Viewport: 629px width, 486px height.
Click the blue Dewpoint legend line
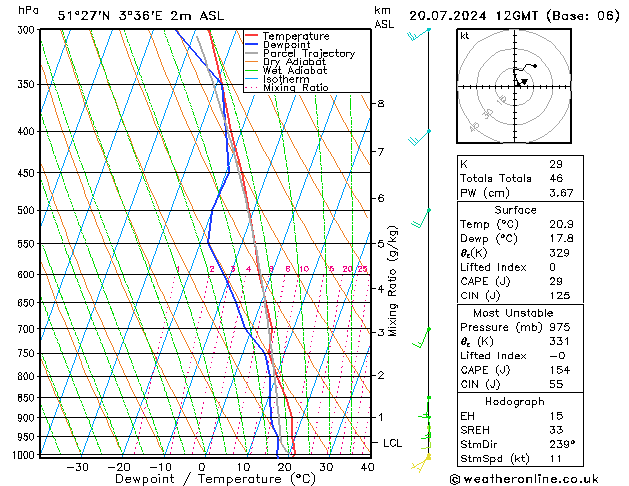coord(251,44)
